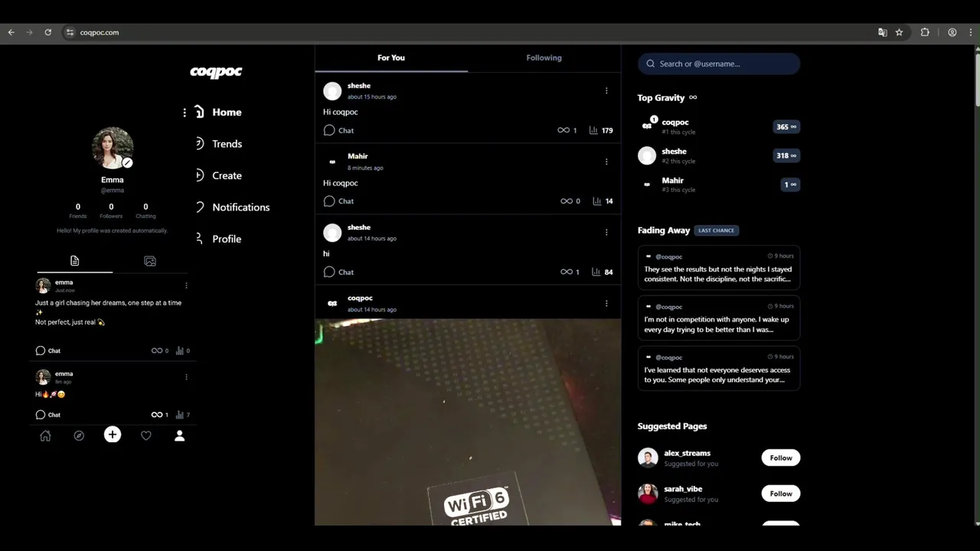
Task: Open the dots menu beside Home
Action: coord(185,112)
